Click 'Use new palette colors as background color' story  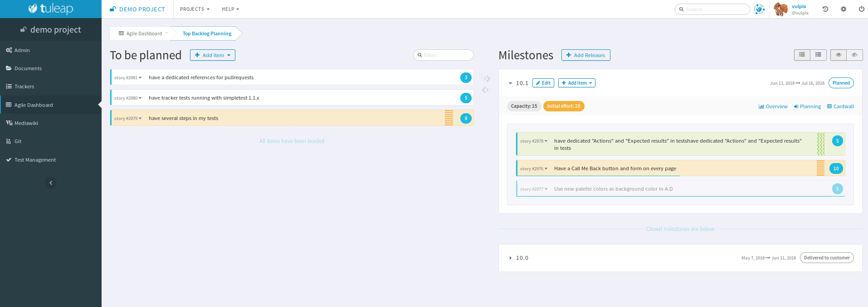click(x=614, y=189)
